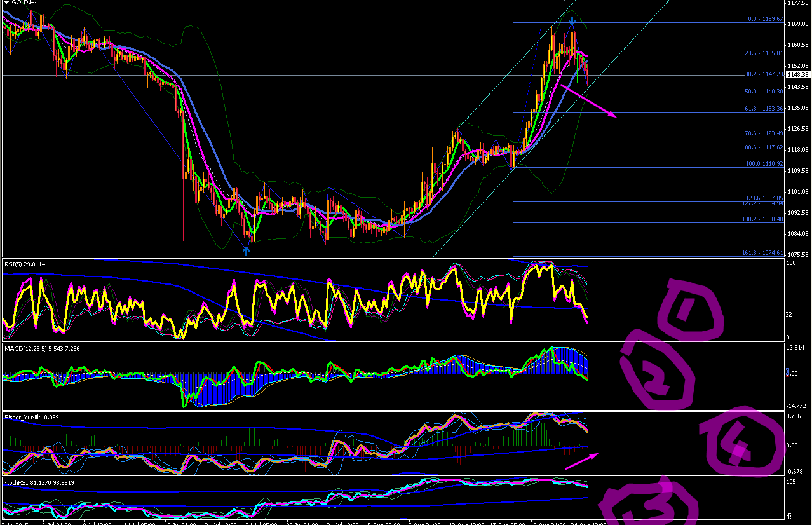Select the Fibonacci level 88.6 - 1117.62
The height and width of the screenshot is (525, 812).
tap(765, 147)
